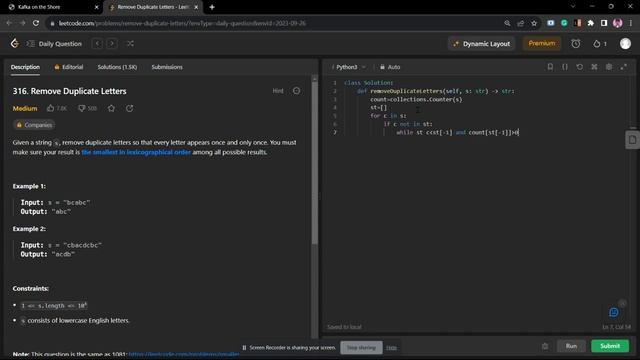Screen dimensions: 640x360
Task: Reload the browser page
Action: 36,23
